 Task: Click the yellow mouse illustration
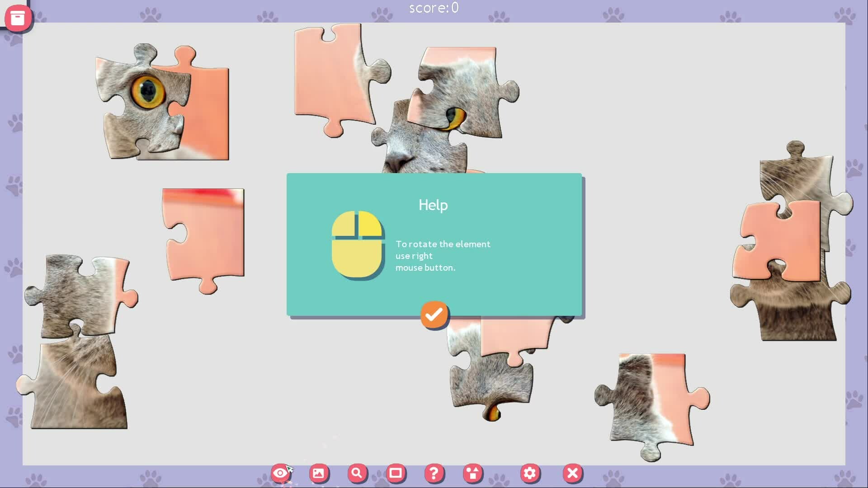pyautogui.click(x=357, y=244)
